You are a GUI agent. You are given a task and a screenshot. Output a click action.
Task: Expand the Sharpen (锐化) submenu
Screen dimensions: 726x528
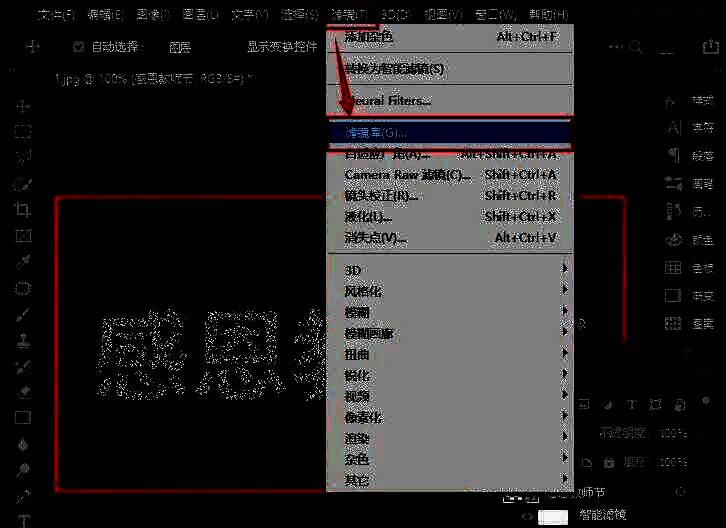tap(450, 375)
